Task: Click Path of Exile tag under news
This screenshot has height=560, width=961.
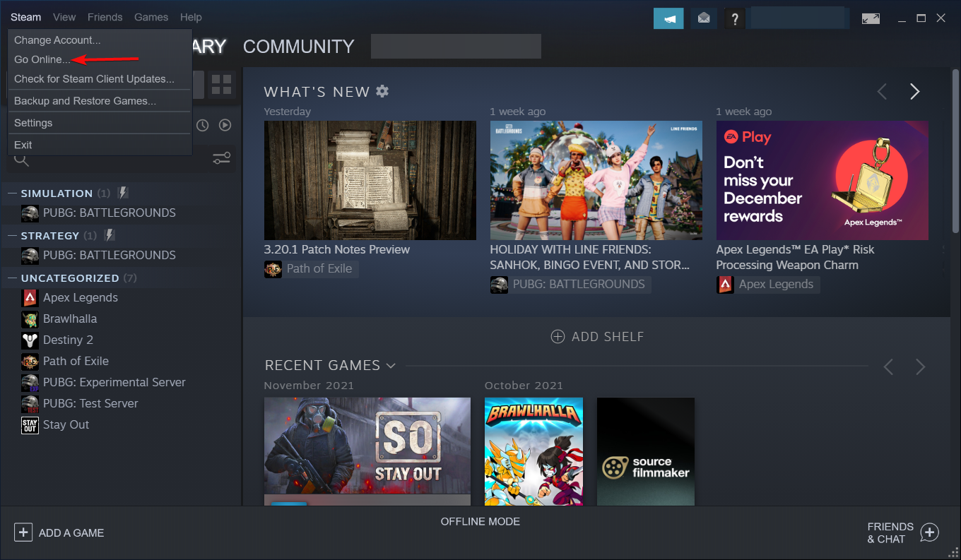Action: pos(311,268)
